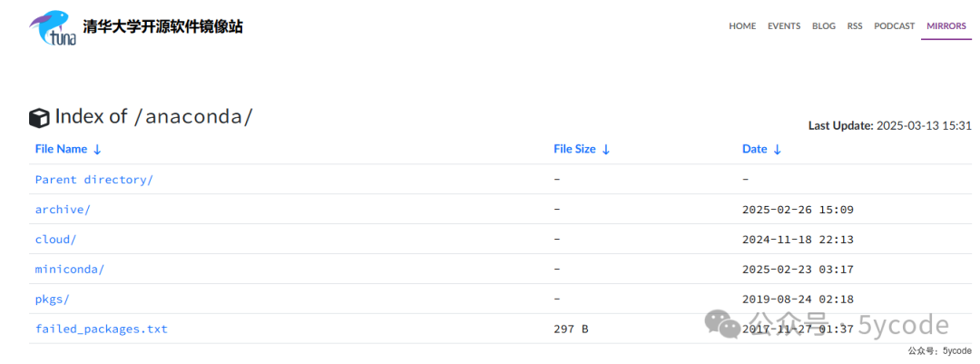
Task: Open the BLOG menu item
Action: click(824, 26)
